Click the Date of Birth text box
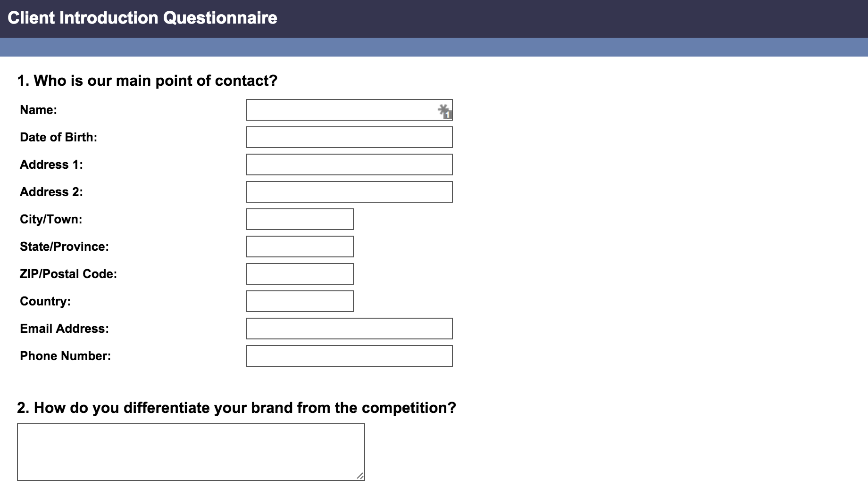868x494 pixels. pyautogui.click(x=349, y=137)
